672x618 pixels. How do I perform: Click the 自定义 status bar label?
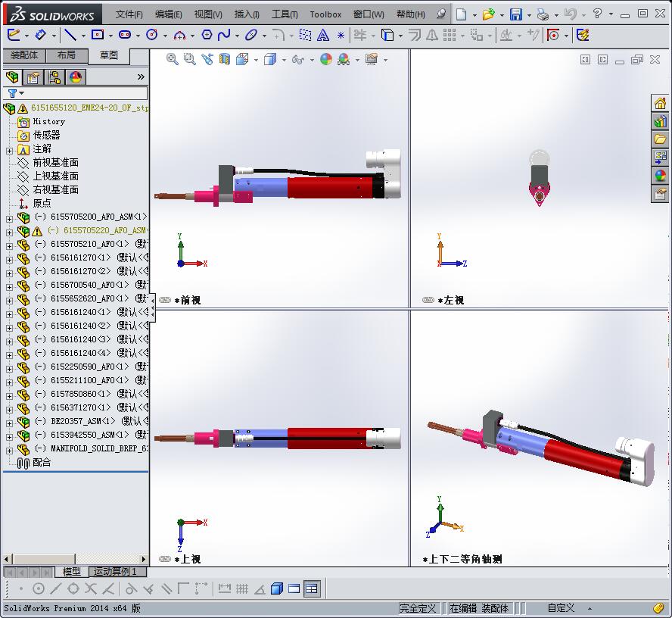point(561,607)
